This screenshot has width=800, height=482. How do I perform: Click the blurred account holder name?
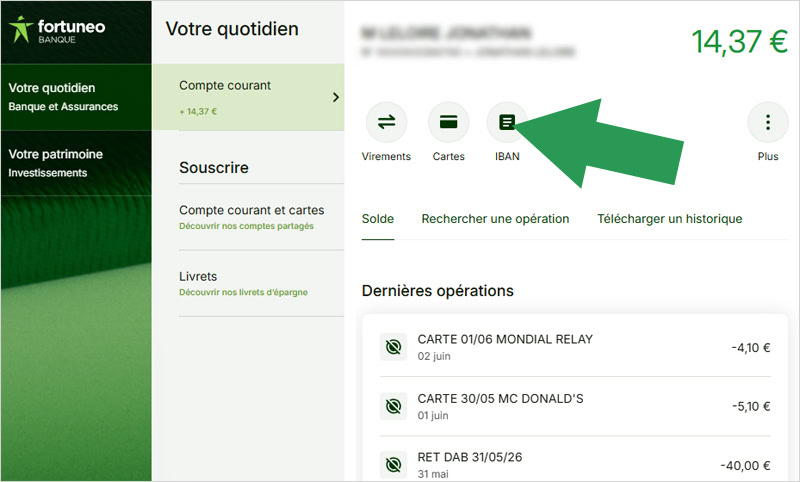click(446, 33)
